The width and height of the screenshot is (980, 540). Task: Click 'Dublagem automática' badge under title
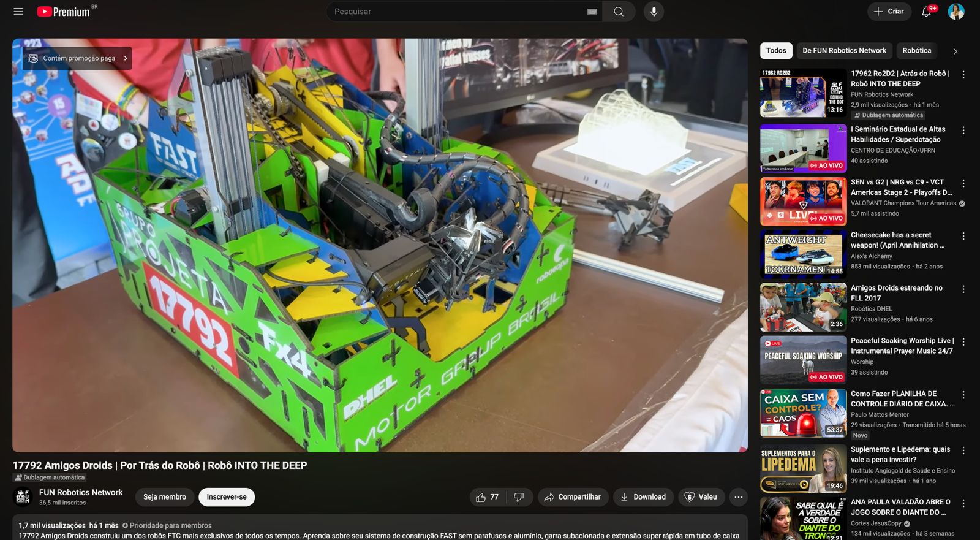coord(50,477)
